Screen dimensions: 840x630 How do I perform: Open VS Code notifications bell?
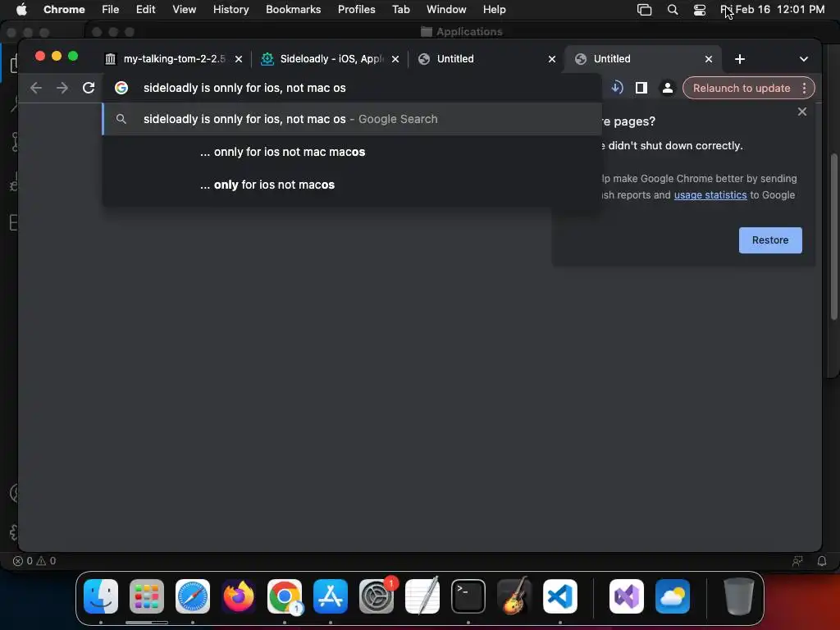coord(822,561)
